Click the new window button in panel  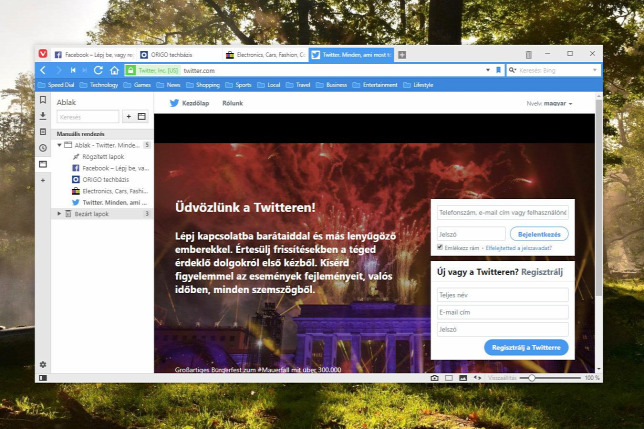click(142, 117)
